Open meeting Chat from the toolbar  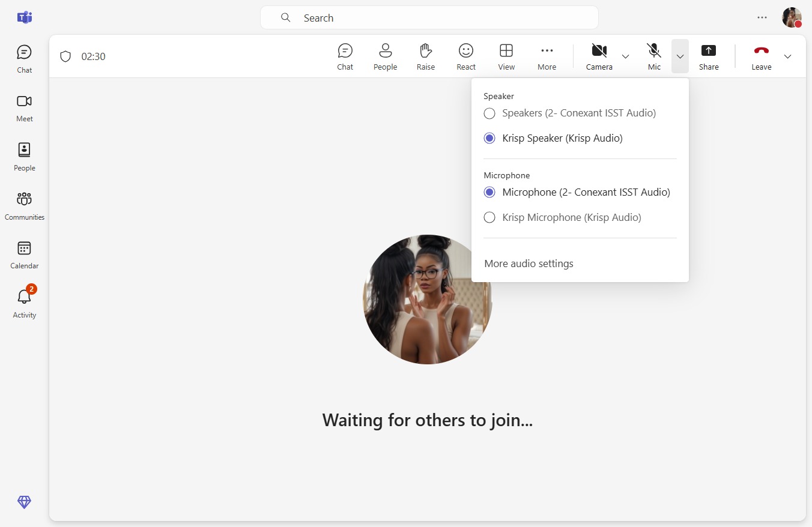coord(345,57)
